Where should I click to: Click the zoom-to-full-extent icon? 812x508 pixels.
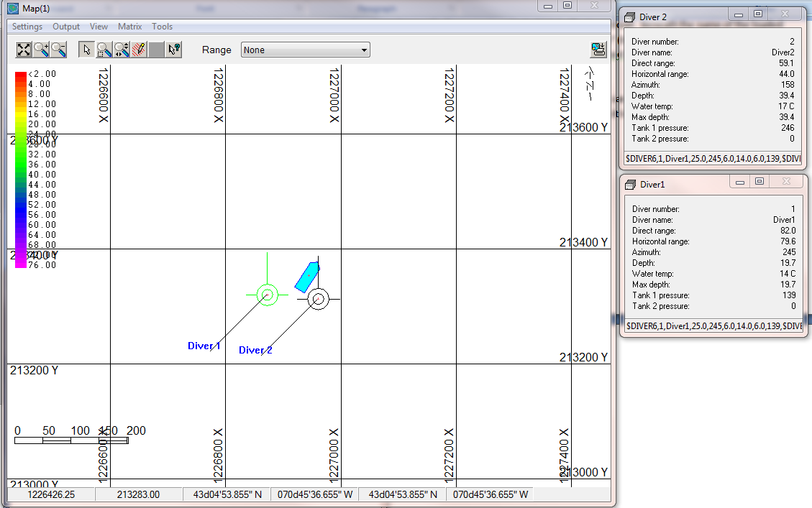tap(24, 50)
